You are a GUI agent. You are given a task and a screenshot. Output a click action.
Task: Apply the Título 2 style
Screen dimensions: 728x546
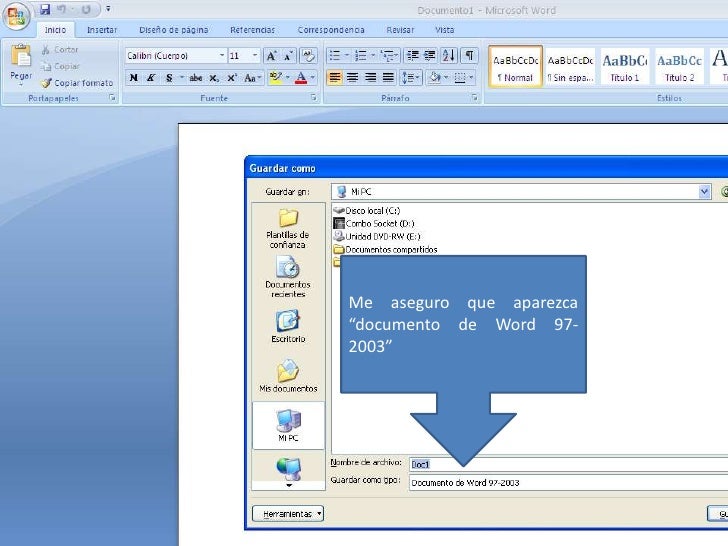pos(679,66)
